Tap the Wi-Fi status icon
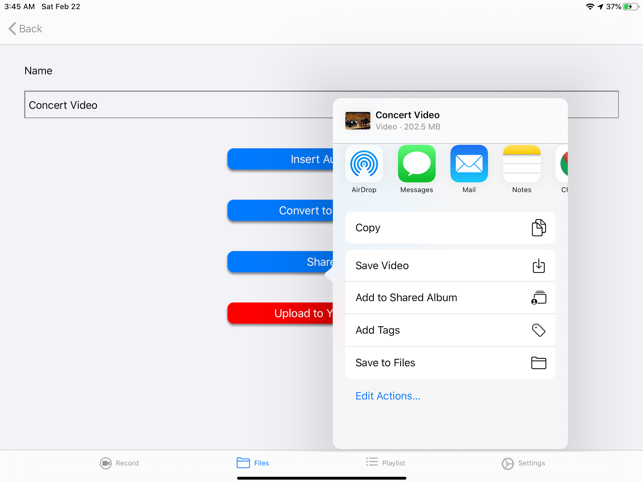643x482 pixels. tap(590, 7)
